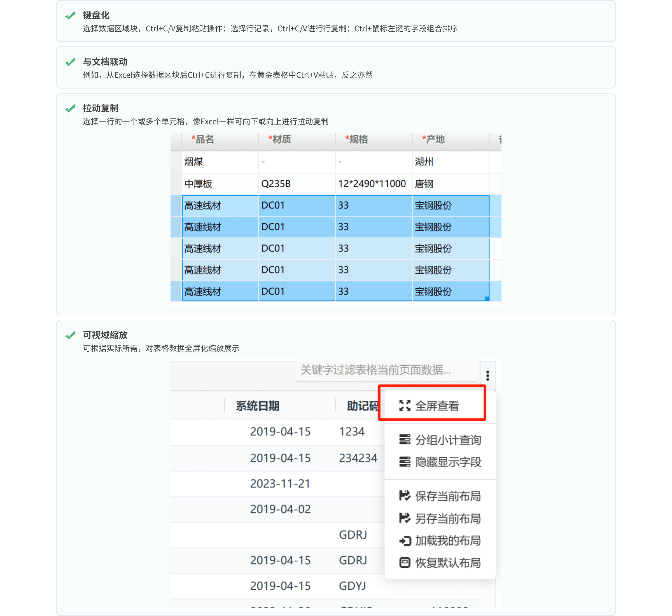Choose 分组小计查询 from the menu
The width and height of the screenshot is (672, 616).
pos(448,440)
